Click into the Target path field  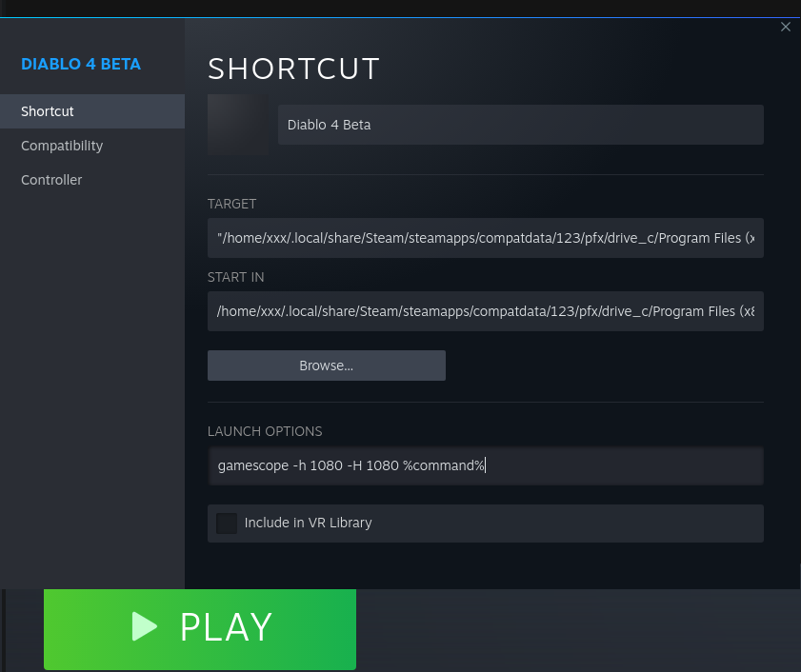click(486, 238)
